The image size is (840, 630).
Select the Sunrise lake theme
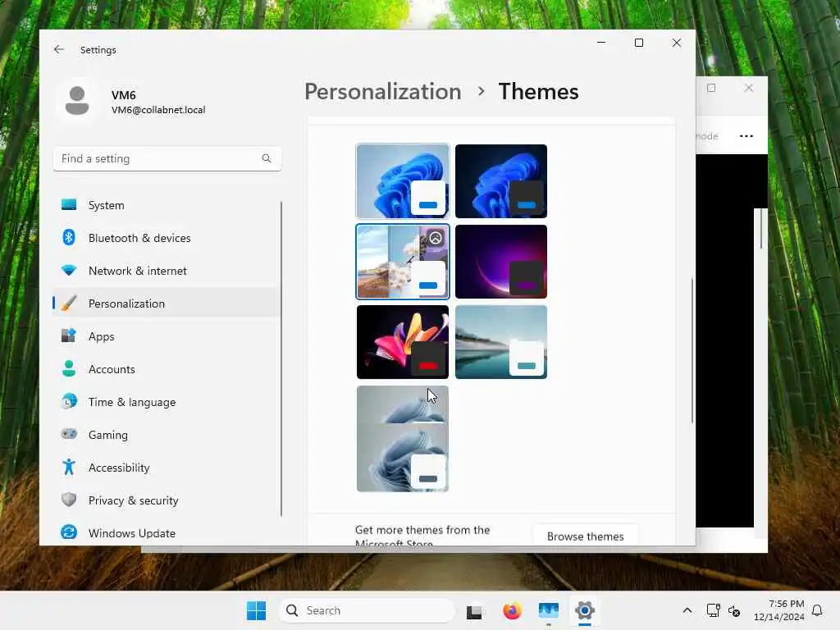pos(501,342)
